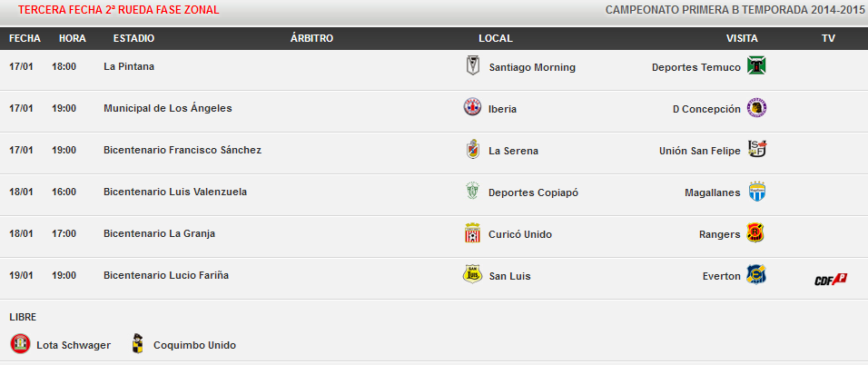Click the Rangers team badge
The height and width of the screenshot is (365, 868).
coord(755,233)
